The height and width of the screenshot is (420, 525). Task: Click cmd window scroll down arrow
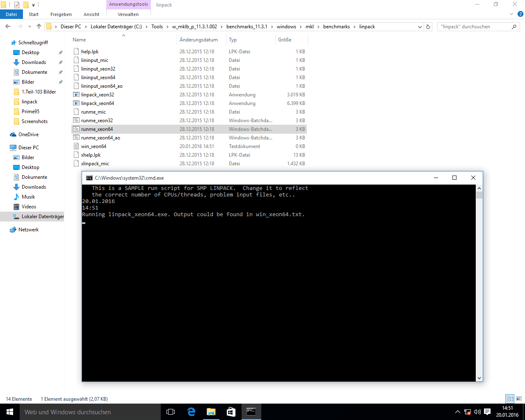point(479,378)
